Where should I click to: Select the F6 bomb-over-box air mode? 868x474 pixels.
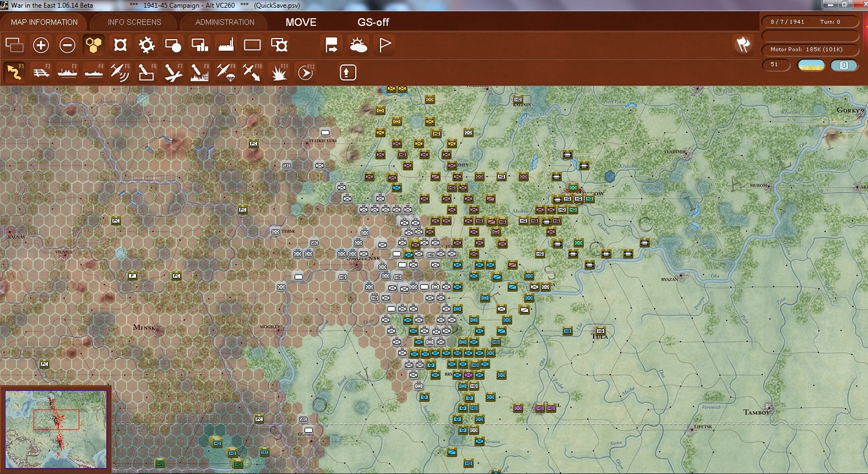pyautogui.click(x=147, y=72)
